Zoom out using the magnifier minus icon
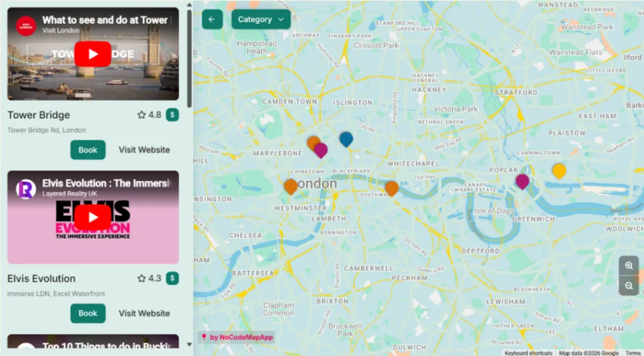644x356 pixels. pyautogui.click(x=628, y=286)
